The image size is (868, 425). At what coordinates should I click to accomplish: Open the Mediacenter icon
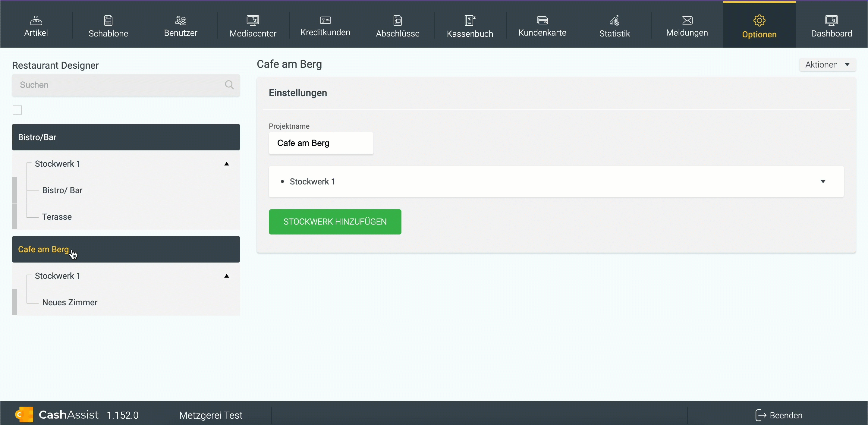253,20
